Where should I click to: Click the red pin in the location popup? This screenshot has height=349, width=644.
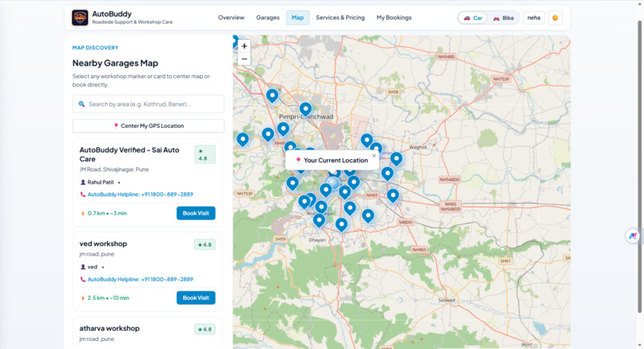coord(299,161)
